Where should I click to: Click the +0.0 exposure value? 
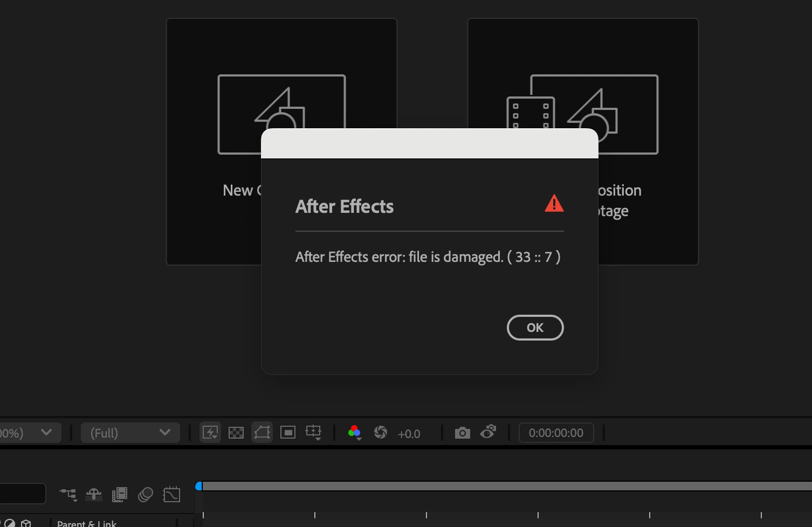409,434
